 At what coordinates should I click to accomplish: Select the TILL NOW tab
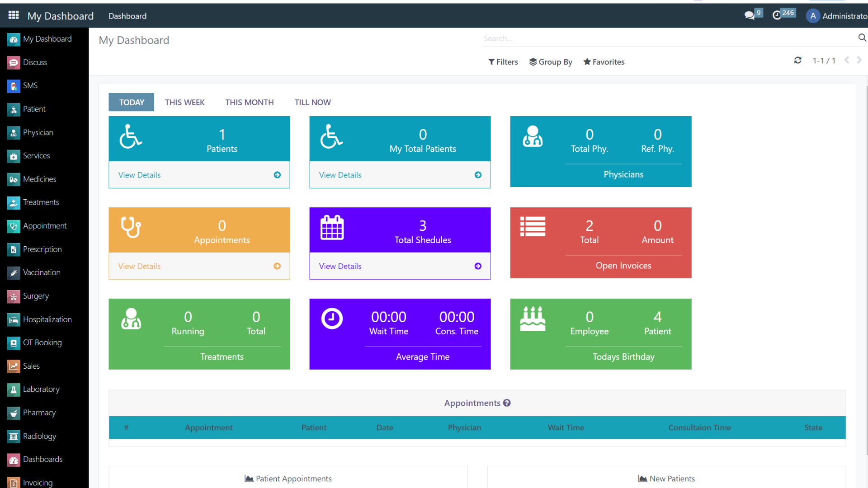[312, 103]
